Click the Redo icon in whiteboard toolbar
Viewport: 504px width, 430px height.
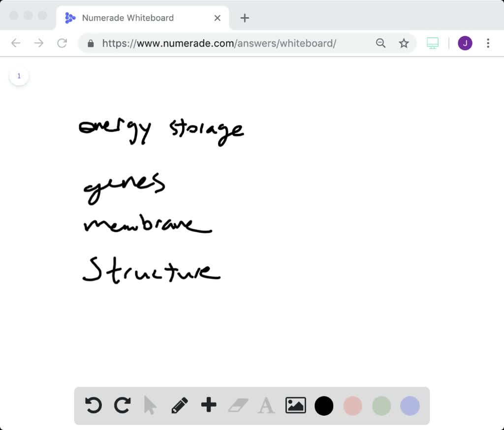click(x=122, y=406)
